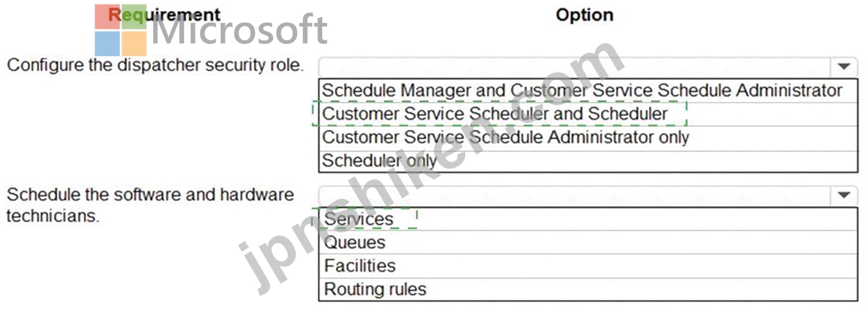Select the Scheduler only option
This screenshot has width=868, height=319.
click(379, 161)
